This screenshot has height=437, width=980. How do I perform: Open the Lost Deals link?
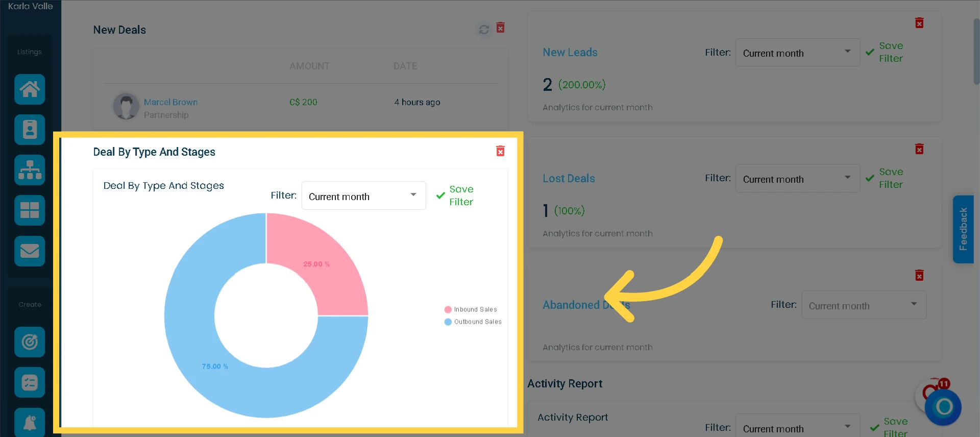coord(569,178)
